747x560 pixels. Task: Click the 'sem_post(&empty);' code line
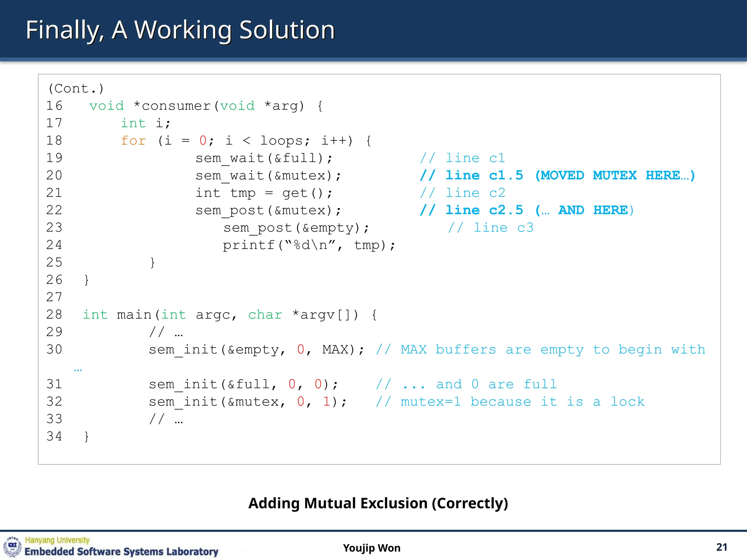point(296,228)
